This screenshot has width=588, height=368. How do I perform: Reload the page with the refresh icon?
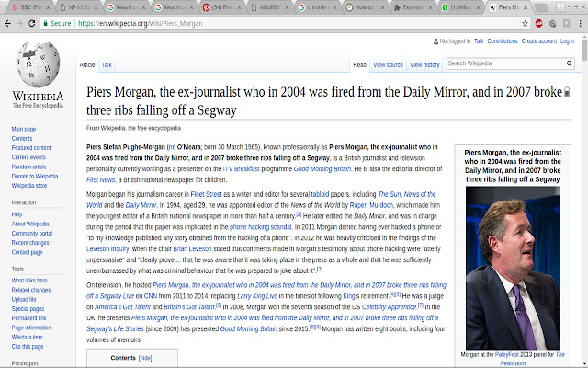click(32, 23)
